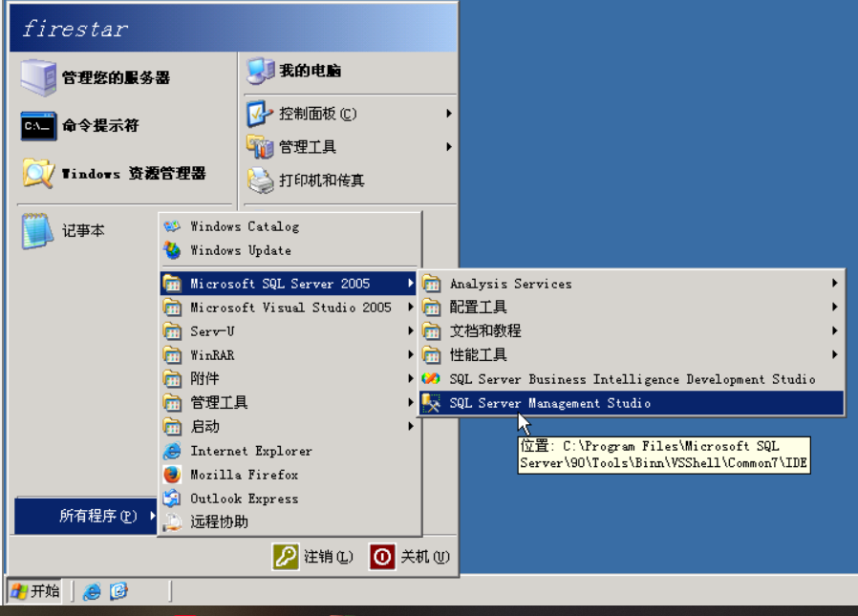Image resolution: width=858 pixels, height=616 pixels.
Task: Open 我的电脑 label
Action: tap(311, 71)
